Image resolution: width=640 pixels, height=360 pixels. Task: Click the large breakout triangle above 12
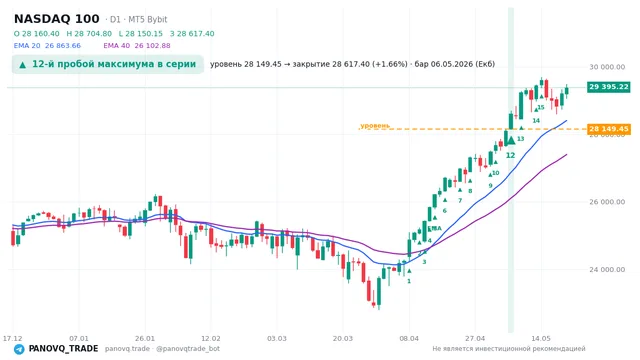pos(510,141)
